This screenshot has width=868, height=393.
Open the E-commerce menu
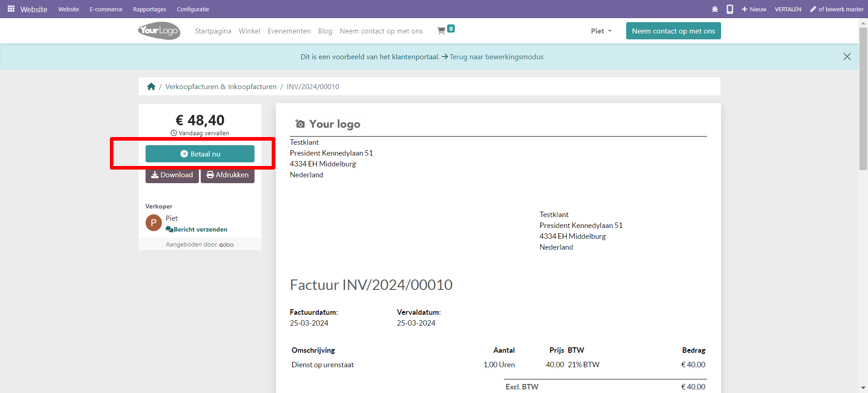[106, 9]
